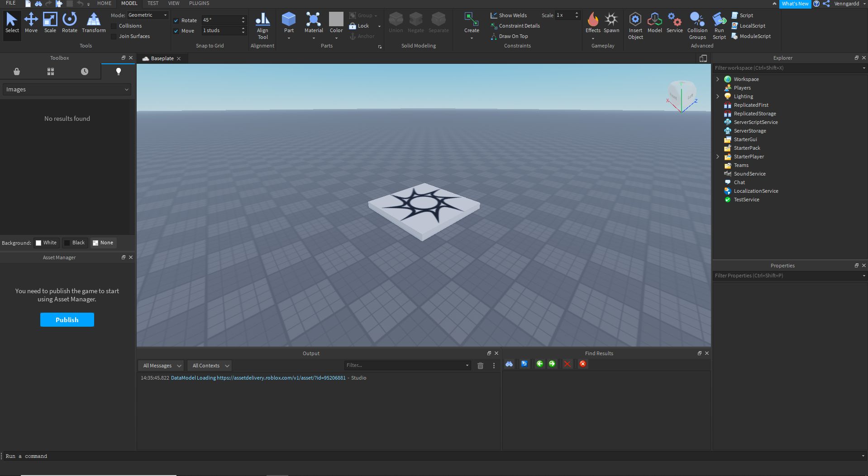Enable the Collisions checkbox

(x=114, y=26)
